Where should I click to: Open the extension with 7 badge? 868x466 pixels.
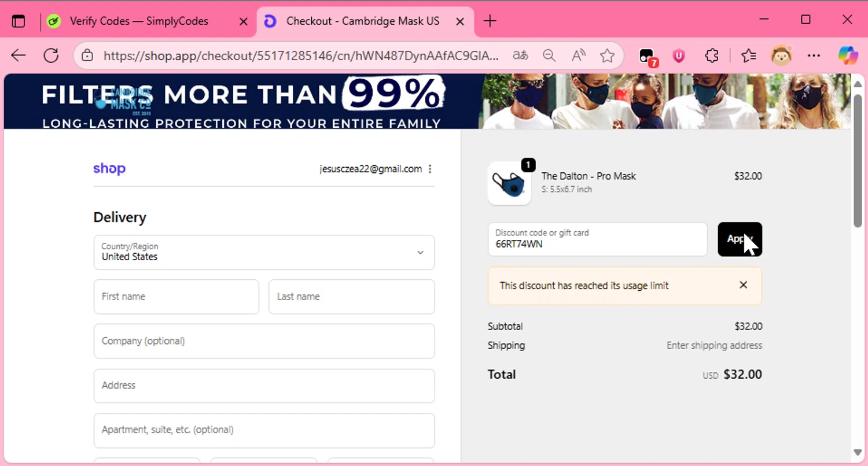648,56
